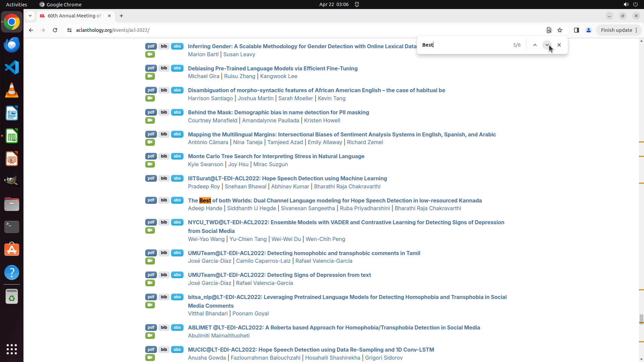
Task: Toggle abs for The Best of both Worlds
Action: 177,200
